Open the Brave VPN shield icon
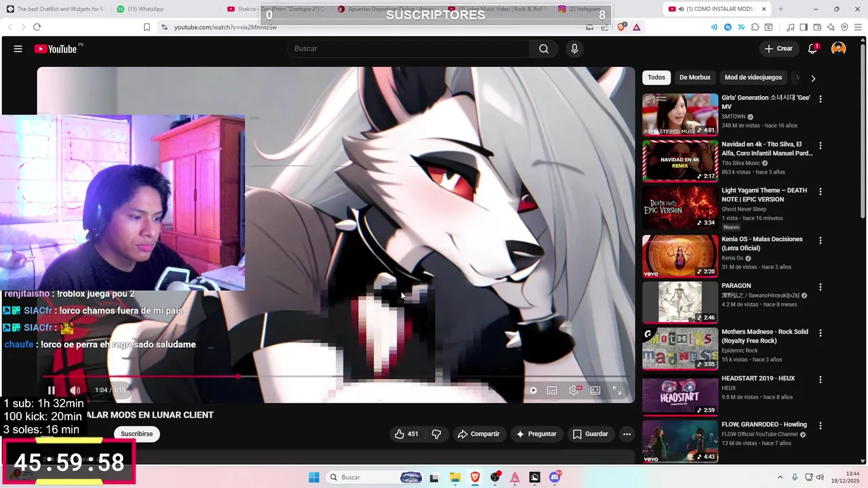The image size is (868, 488). tap(844, 27)
